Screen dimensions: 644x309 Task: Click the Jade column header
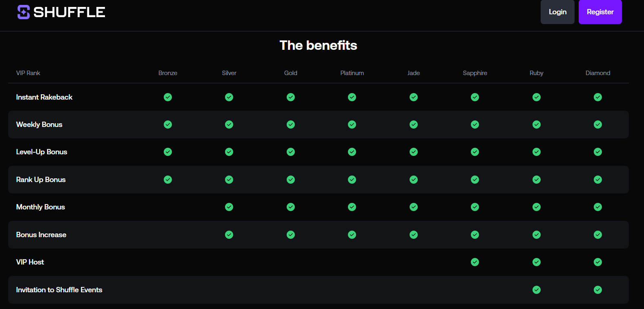tap(414, 73)
